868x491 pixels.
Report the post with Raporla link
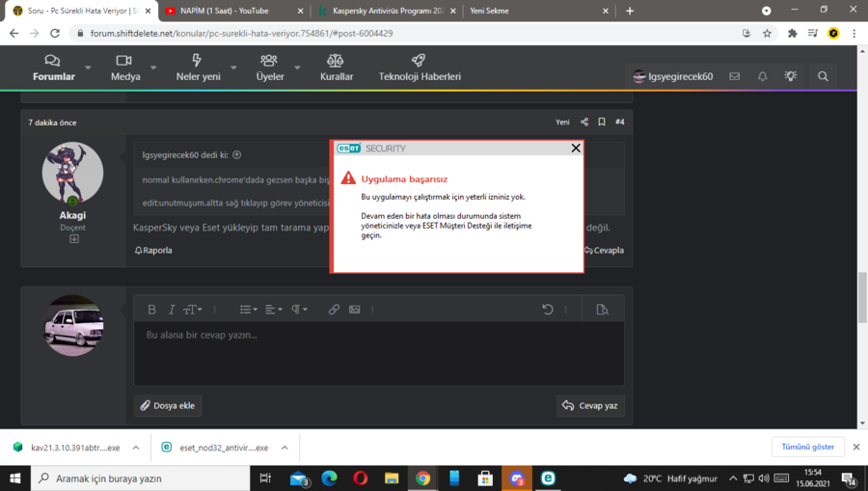(x=153, y=250)
